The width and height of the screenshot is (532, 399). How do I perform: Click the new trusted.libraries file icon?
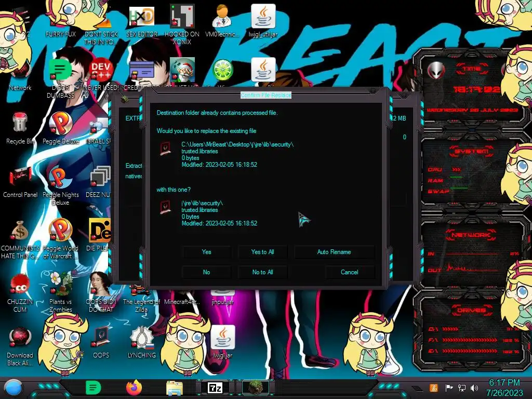(166, 207)
